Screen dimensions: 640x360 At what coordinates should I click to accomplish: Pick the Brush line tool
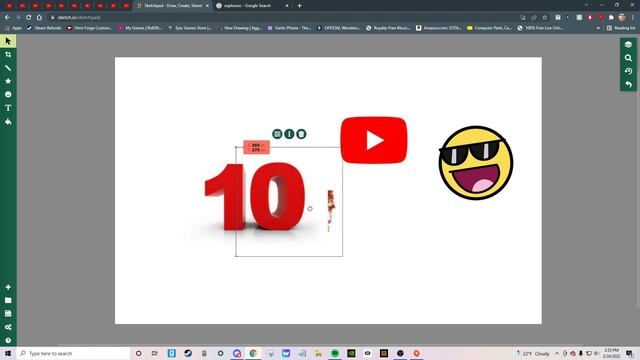coord(8,68)
